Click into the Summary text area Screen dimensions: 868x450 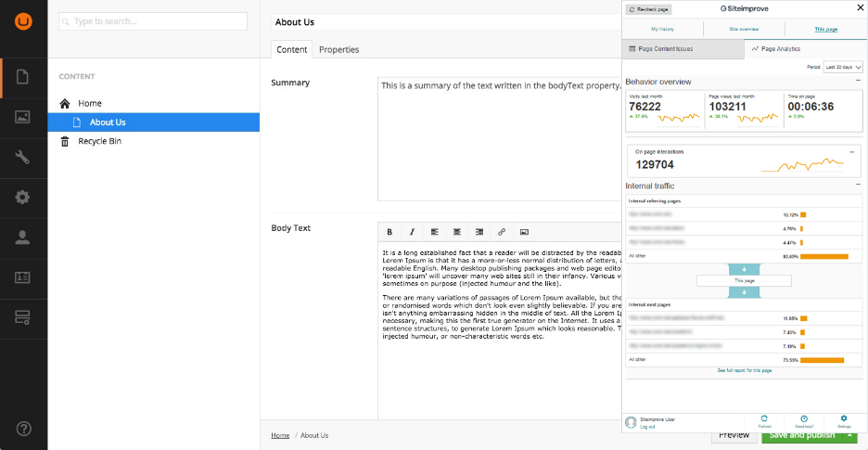[499, 139]
